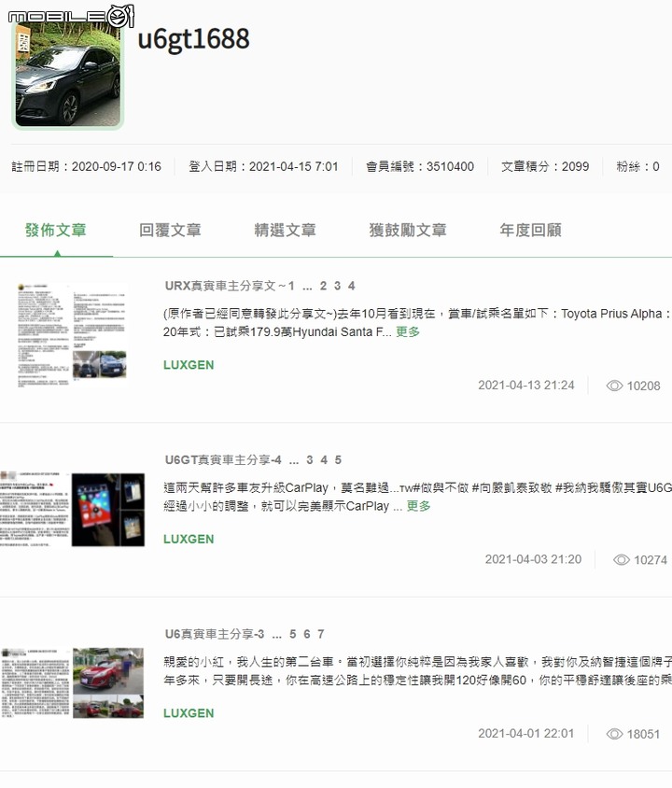This screenshot has width=672, height=788.
Task: Open the 精選文章 tab
Action: (286, 231)
